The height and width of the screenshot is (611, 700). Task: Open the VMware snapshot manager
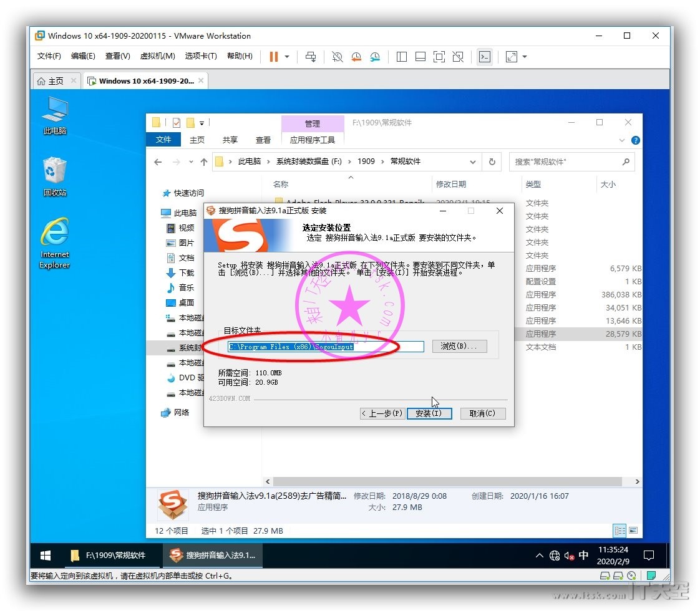click(375, 57)
